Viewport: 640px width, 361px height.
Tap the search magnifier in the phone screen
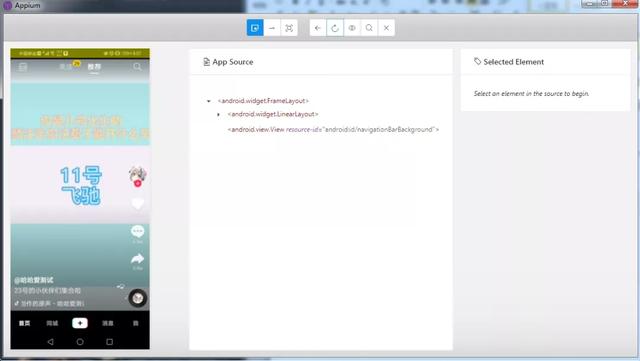tap(137, 67)
